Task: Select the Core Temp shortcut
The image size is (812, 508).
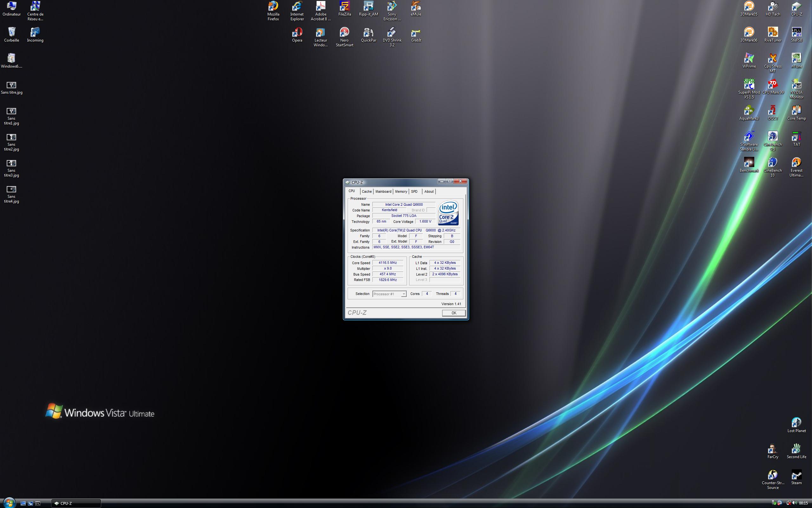Action: 796,113
